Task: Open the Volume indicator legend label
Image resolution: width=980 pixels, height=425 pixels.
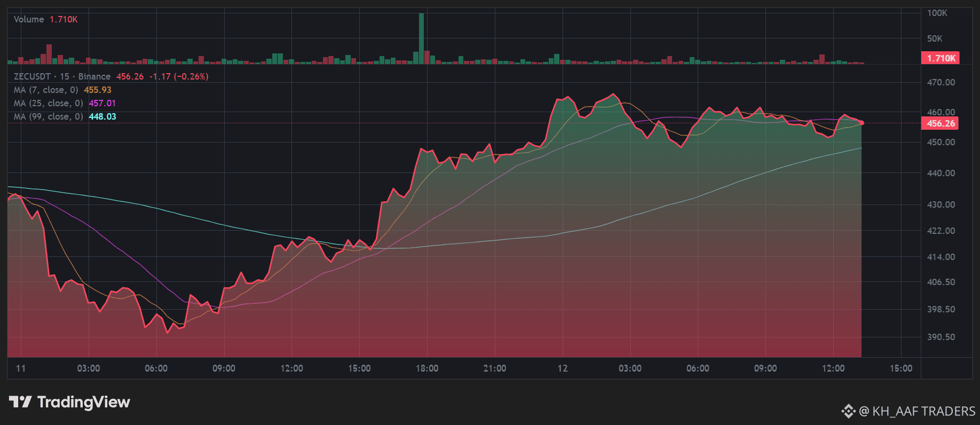Action: (x=29, y=20)
